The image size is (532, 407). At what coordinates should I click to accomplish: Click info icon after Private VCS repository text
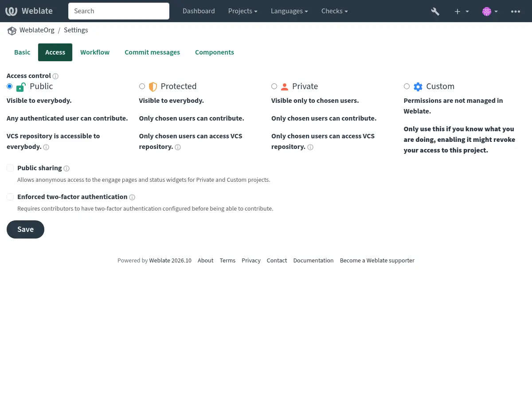point(310,147)
